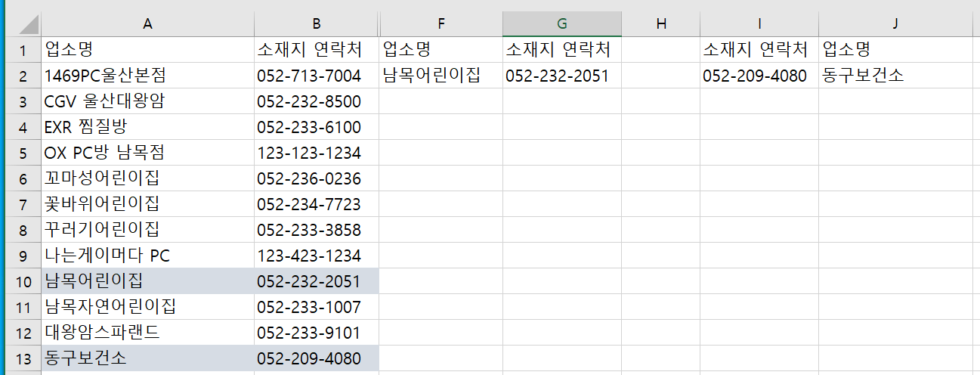The height and width of the screenshot is (375, 980).
Task: Select column J header
Action: 895,24
